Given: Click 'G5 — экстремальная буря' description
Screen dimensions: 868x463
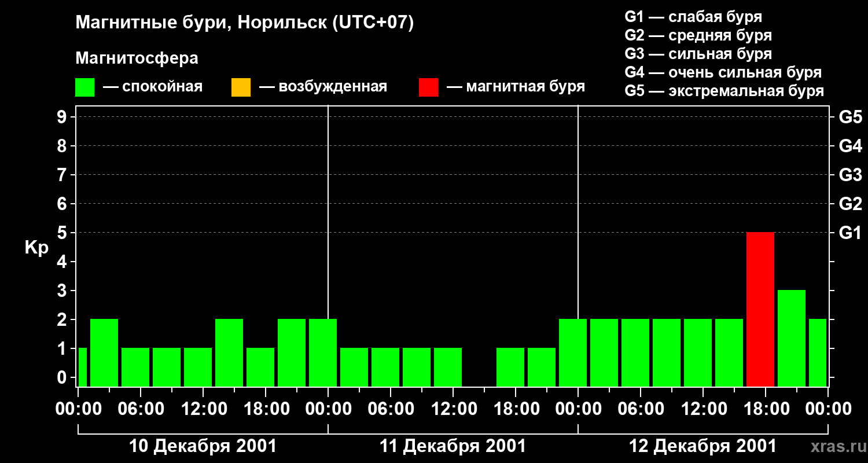Looking at the screenshot, I should click(x=724, y=91).
